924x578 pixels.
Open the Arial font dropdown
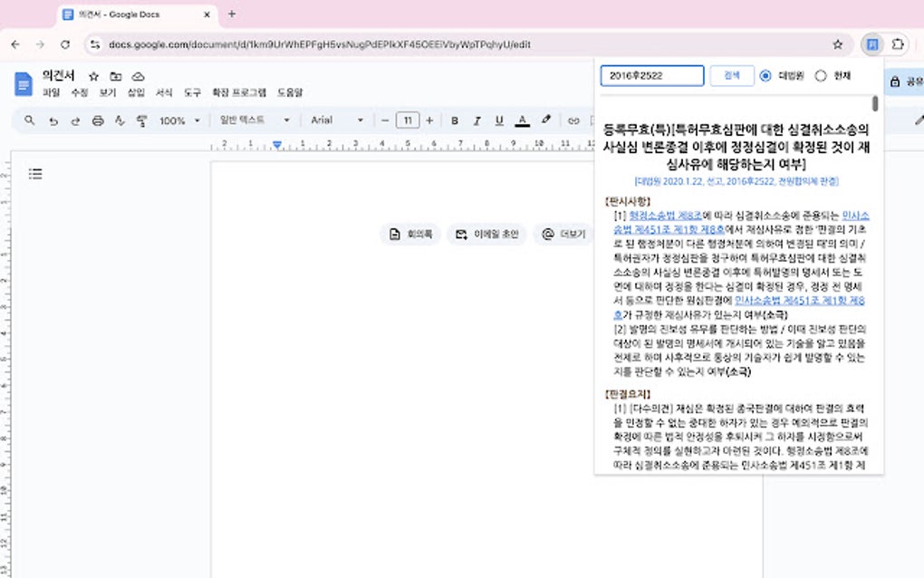pyautogui.click(x=337, y=120)
